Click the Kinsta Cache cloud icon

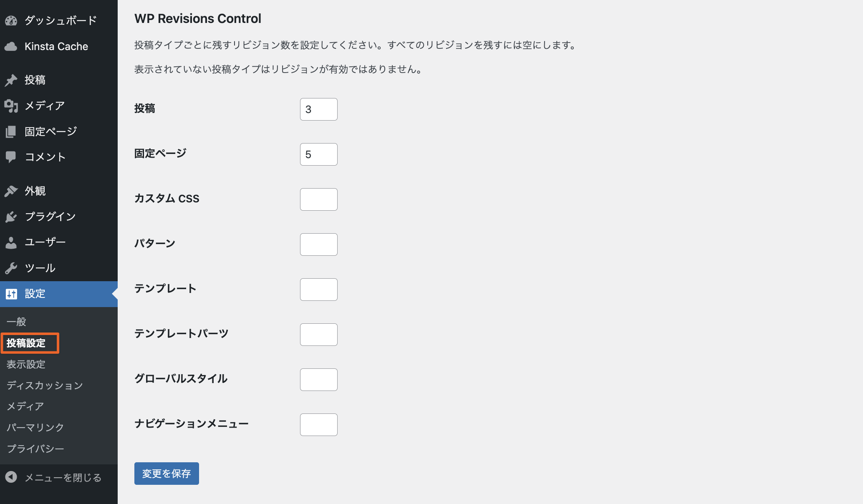(x=11, y=46)
